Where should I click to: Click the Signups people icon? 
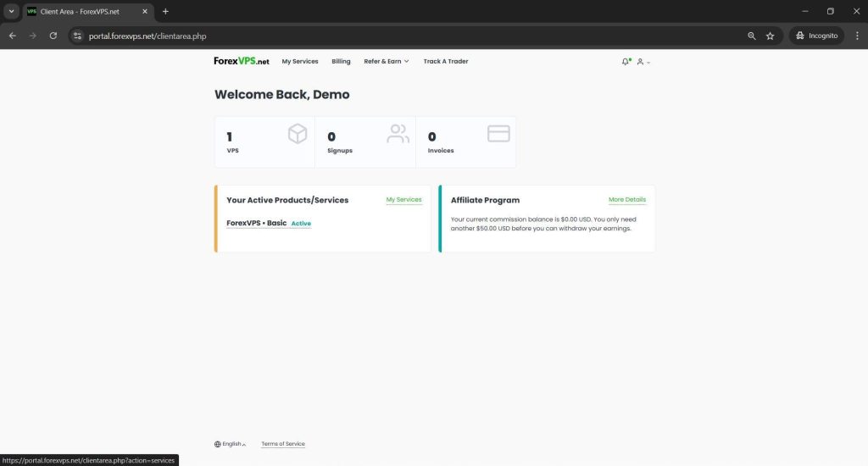coord(398,133)
